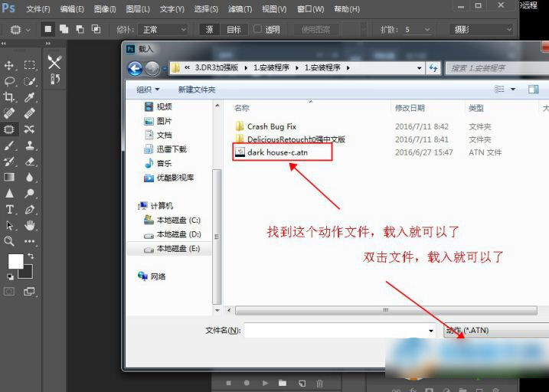549x392 pixels.
Task: Open the 窗口(W) menu
Action: [310, 8]
